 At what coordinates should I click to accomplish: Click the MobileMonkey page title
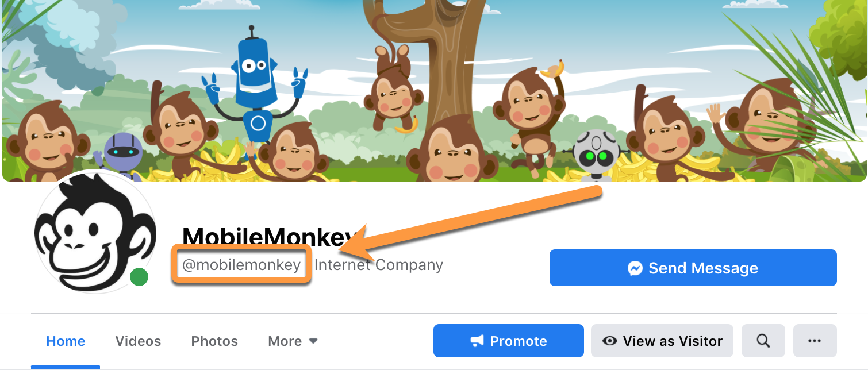[273, 236]
